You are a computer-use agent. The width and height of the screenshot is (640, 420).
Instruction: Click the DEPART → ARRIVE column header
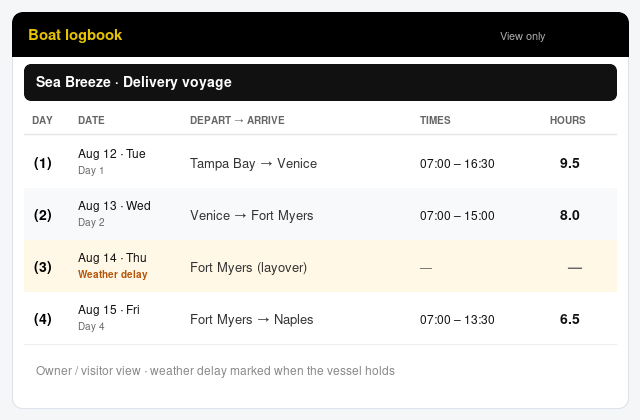(237, 120)
